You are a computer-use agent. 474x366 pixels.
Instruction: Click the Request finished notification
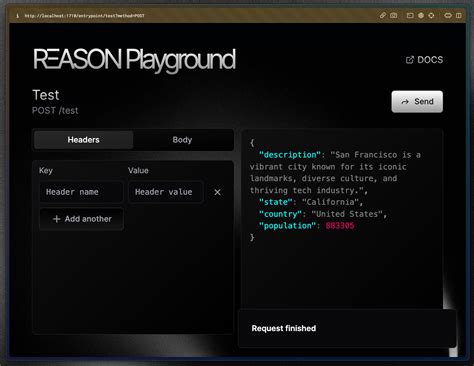347,328
